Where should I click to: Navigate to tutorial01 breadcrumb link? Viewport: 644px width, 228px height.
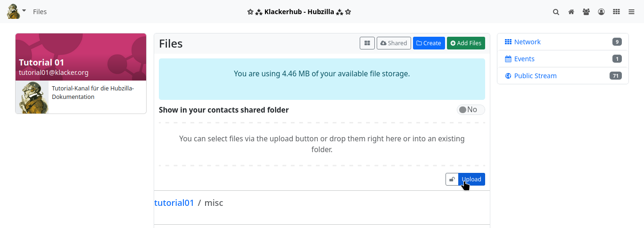[174, 203]
